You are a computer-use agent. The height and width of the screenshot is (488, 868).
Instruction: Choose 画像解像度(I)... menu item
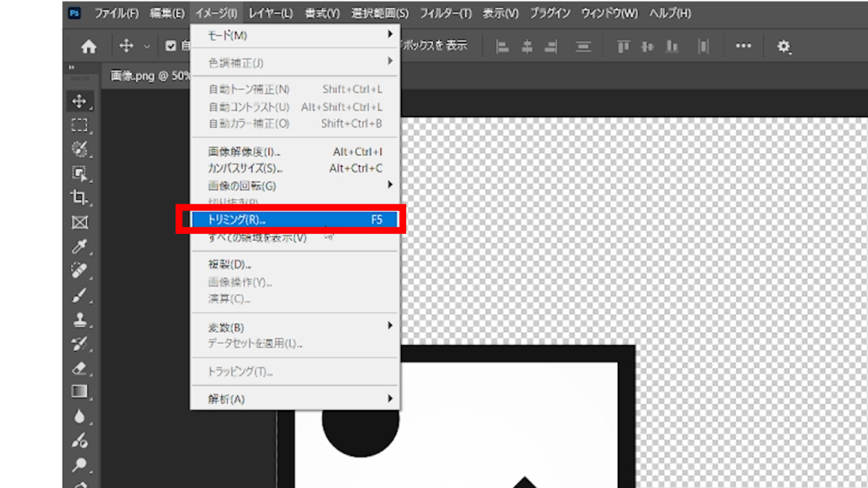(x=295, y=152)
